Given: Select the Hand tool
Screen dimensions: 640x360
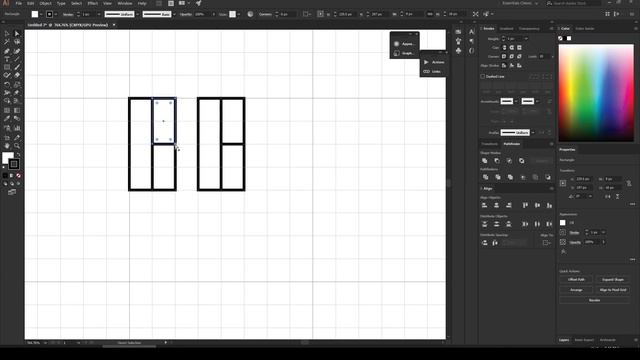Looking at the screenshot, I should 7,146.
